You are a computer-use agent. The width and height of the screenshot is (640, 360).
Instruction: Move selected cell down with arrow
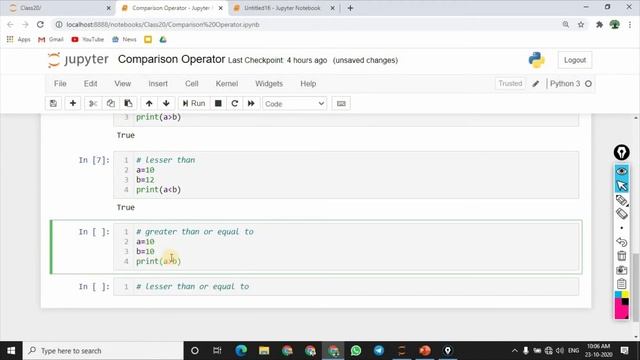pos(166,104)
